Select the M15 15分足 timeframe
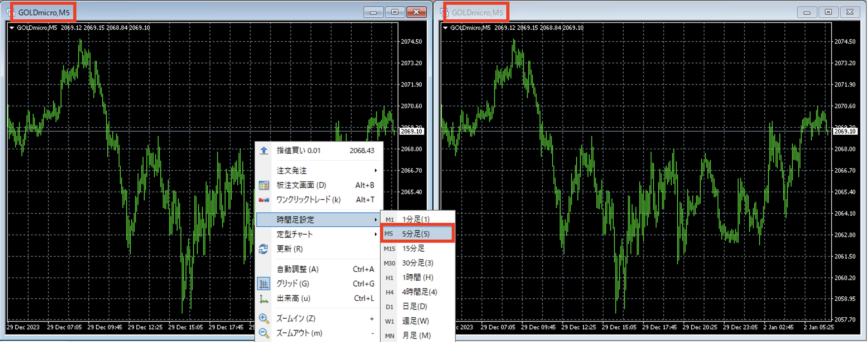The height and width of the screenshot is (342, 868). pos(413,248)
